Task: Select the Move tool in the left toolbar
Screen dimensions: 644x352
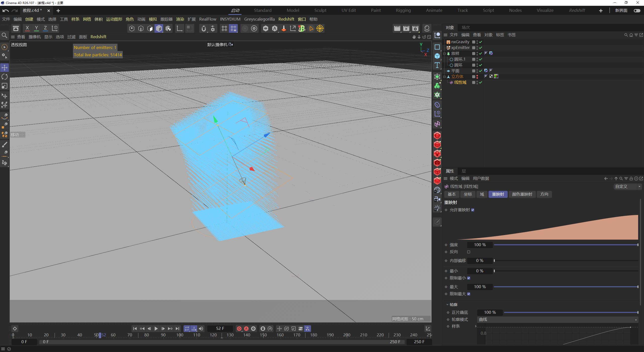Action: click(5, 67)
